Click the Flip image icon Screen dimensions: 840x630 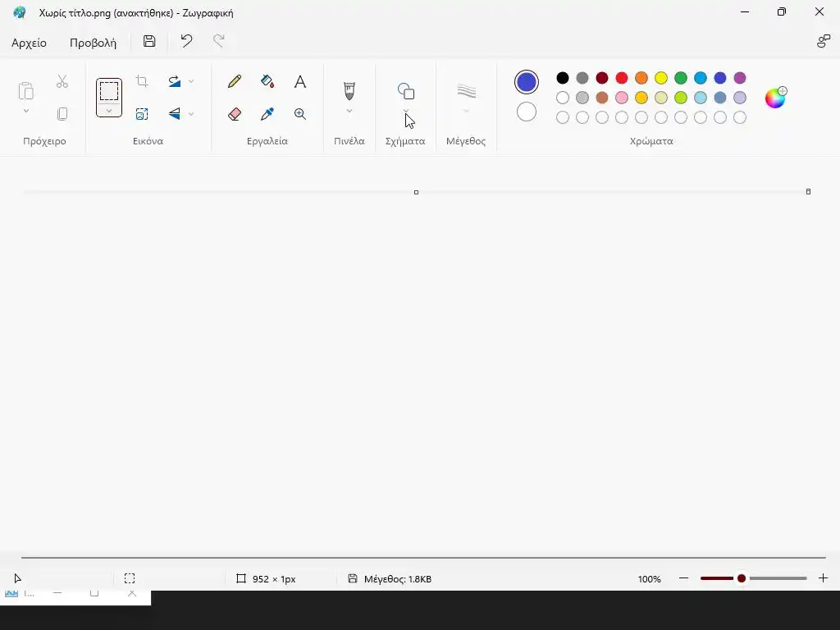coord(174,113)
